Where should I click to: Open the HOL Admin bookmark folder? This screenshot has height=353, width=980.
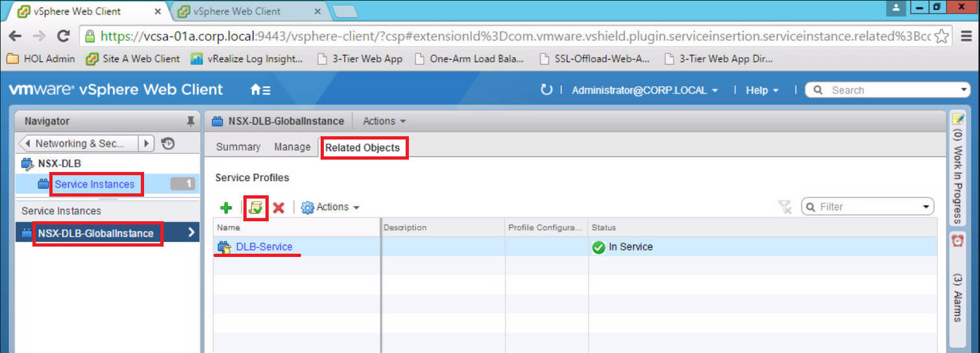40,59
